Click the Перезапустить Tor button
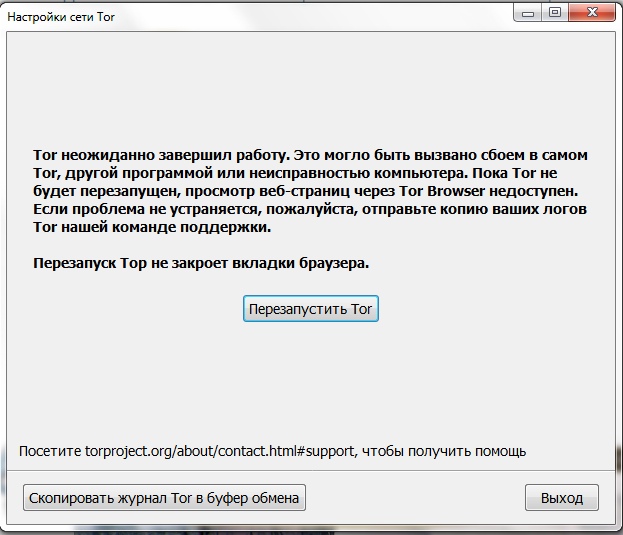This screenshot has width=623, height=535. coord(311,309)
